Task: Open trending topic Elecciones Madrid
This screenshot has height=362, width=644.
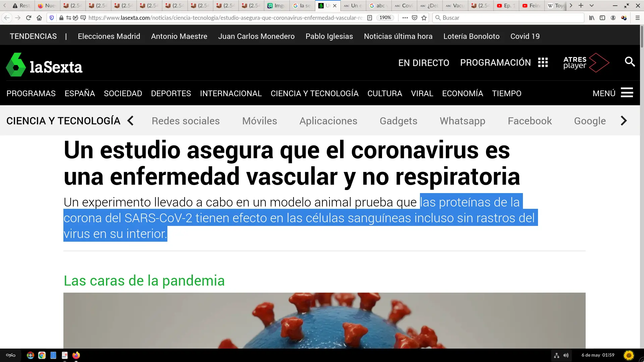Action: pyautogui.click(x=109, y=36)
